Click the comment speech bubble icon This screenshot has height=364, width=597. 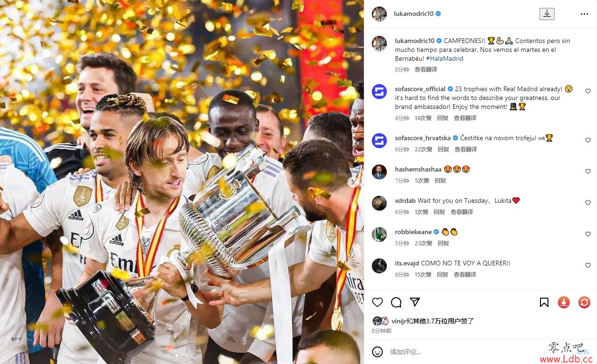coord(396,302)
